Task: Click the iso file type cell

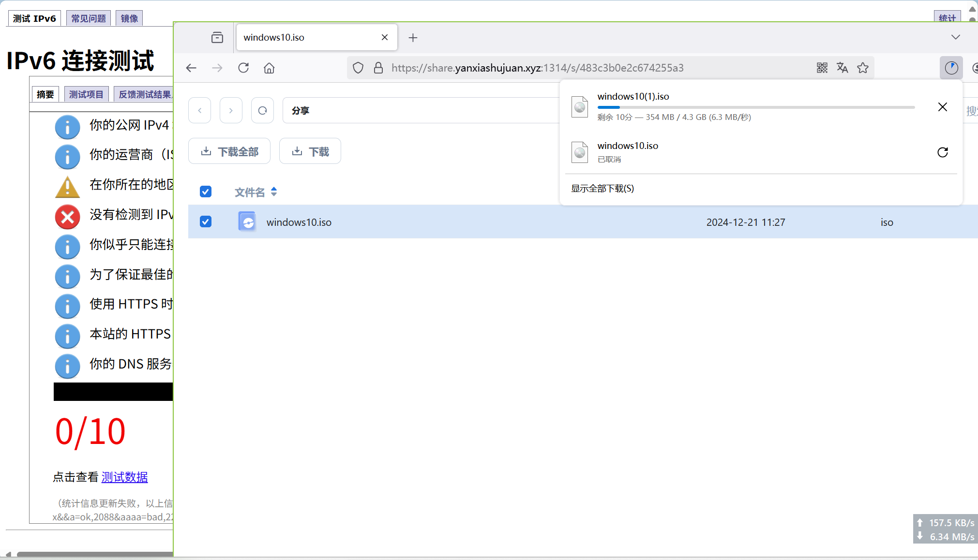Action: pos(887,222)
